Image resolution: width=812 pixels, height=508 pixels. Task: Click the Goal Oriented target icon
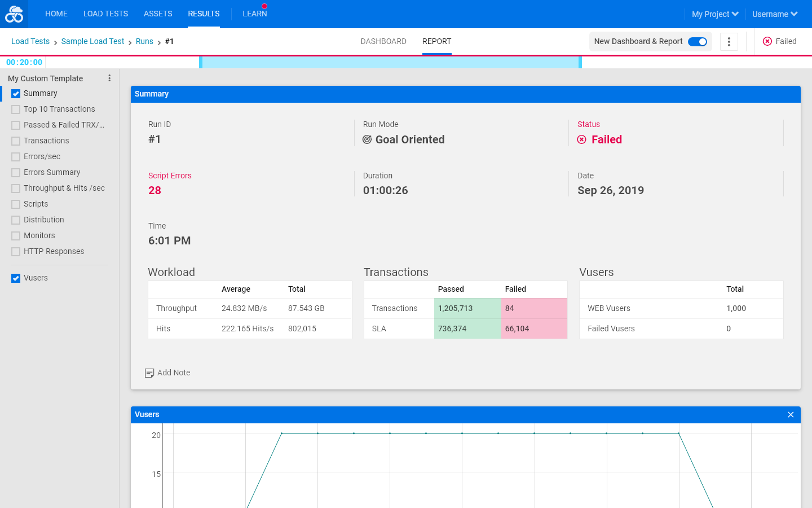[367, 139]
